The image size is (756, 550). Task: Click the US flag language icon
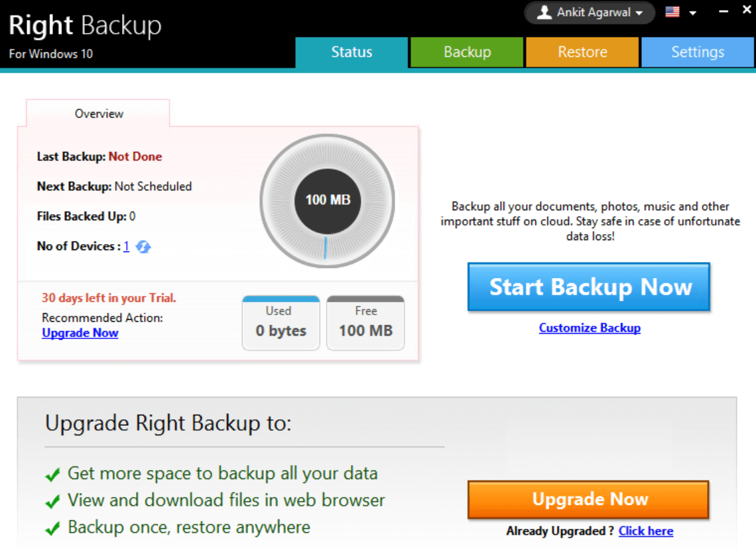672,12
